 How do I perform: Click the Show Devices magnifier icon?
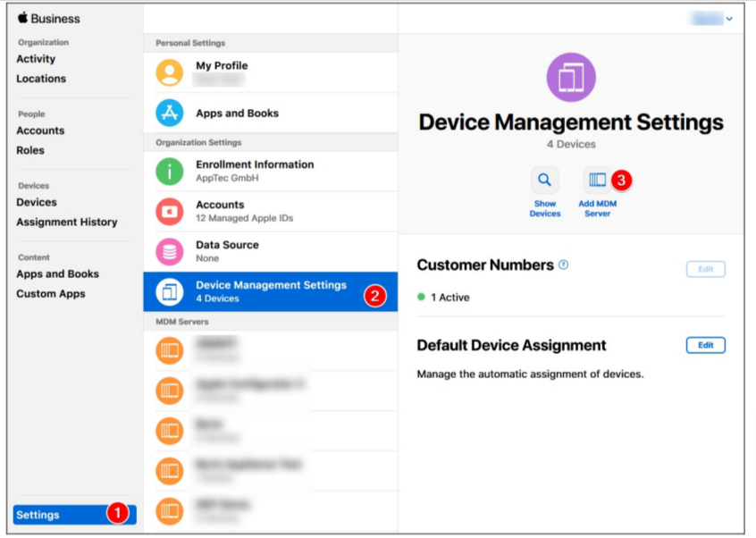[544, 181]
